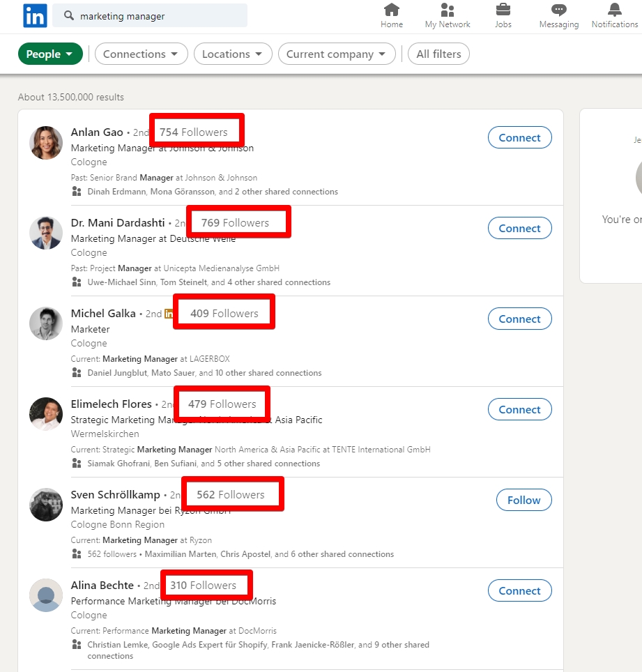The height and width of the screenshot is (672, 642).
Task: Click 'Past: Senior Brand Manager at Johnson & Johnson'
Action: pos(164,178)
